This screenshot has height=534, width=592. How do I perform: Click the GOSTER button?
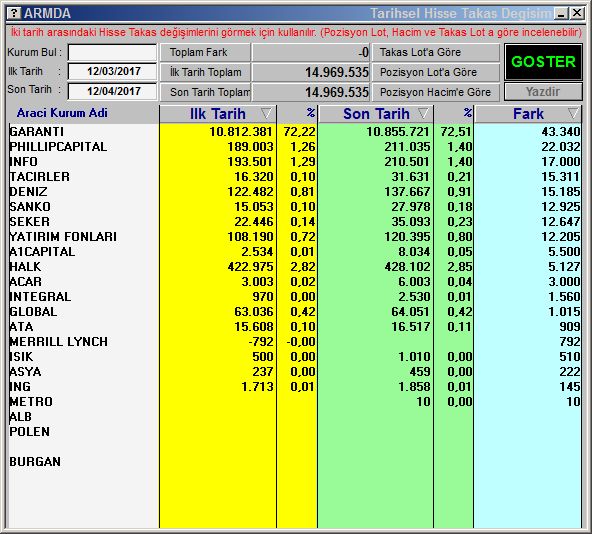point(543,62)
